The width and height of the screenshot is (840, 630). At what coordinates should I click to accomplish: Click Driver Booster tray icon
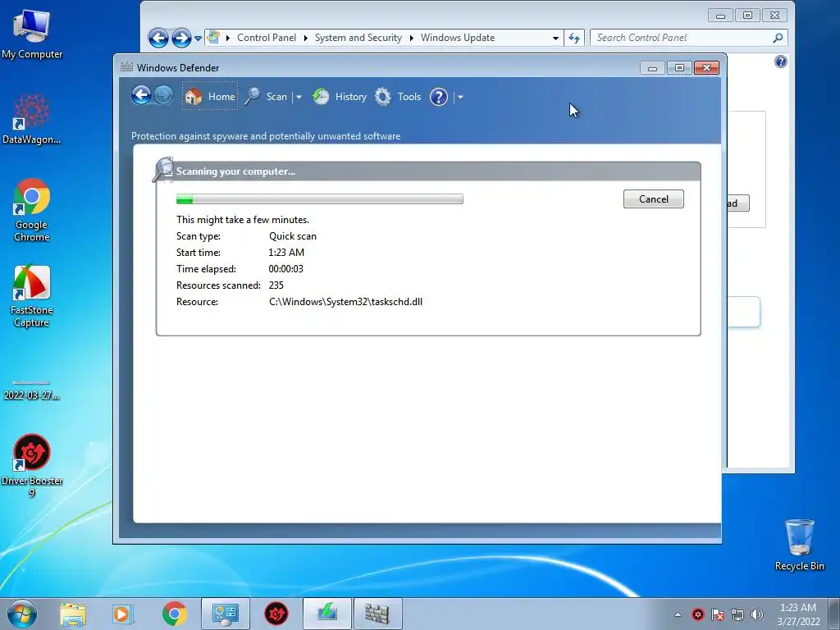tap(697, 614)
